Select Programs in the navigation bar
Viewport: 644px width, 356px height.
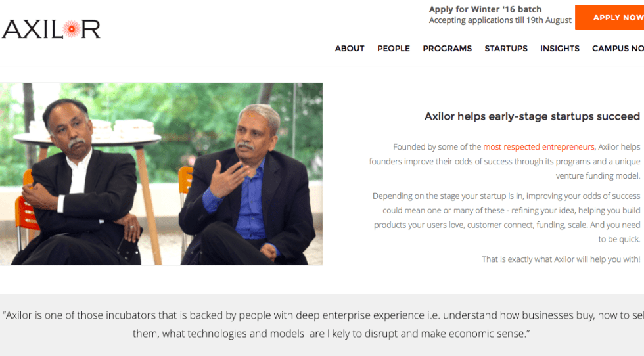coord(448,49)
